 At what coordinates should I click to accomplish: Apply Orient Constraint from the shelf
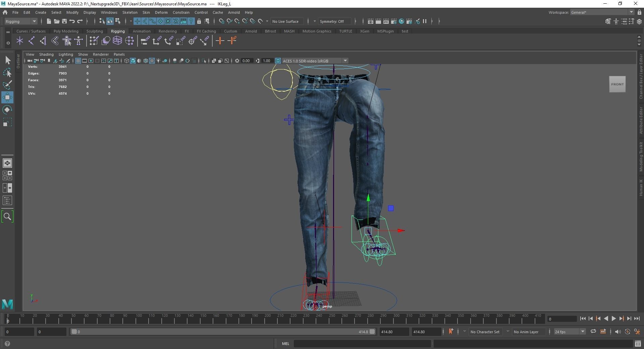pyautogui.click(x=169, y=41)
